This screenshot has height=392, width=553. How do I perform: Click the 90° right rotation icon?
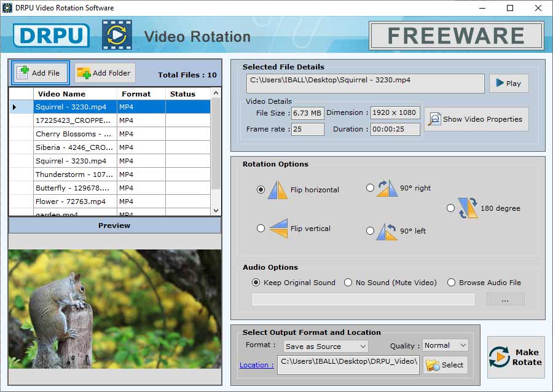387,188
